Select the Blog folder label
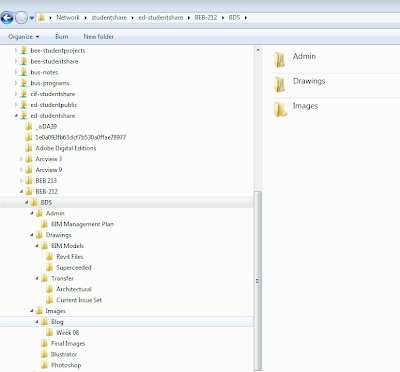 [x=57, y=322]
